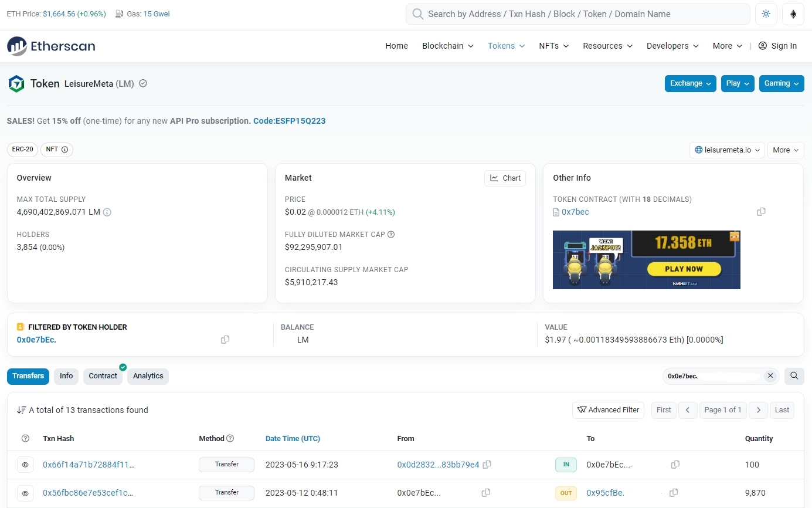Screen dimensions: 812x508
Task: Open the More menu in the top navigation
Action: point(728,46)
